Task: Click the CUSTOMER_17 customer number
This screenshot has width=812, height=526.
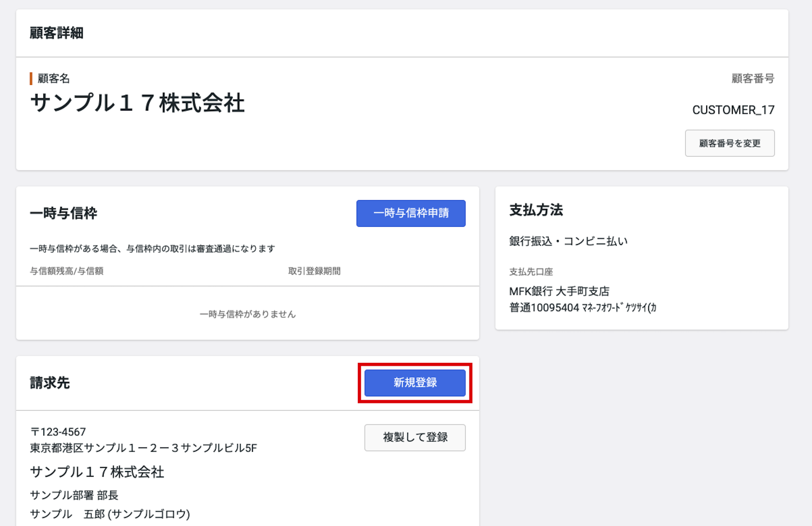Action: click(x=733, y=110)
